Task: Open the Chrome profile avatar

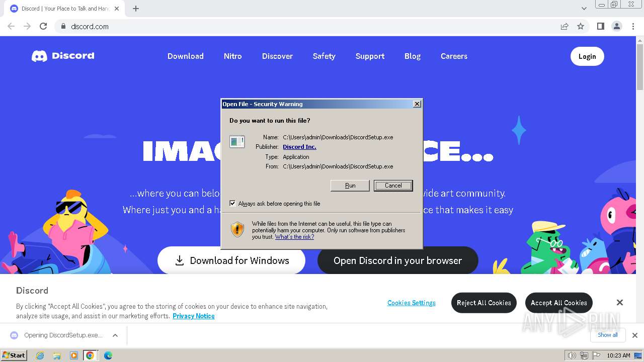Action: tap(616, 26)
